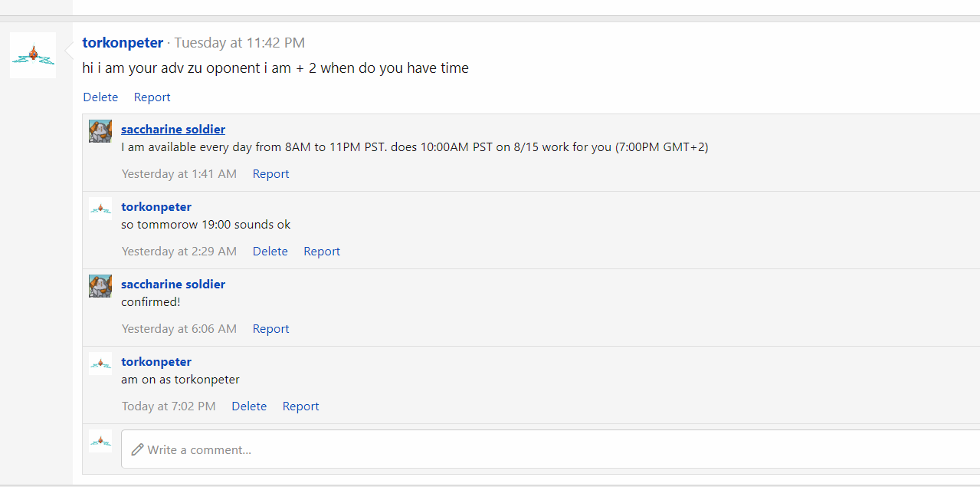The image size is (980, 487).
Task: Open saccharine soldier's avatar on first comment
Action: (x=100, y=131)
